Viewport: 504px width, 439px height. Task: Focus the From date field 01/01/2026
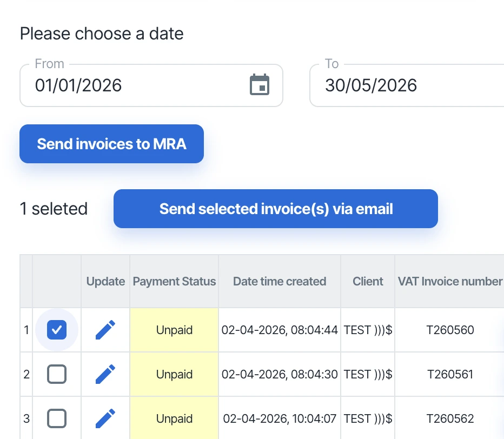[x=151, y=85]
